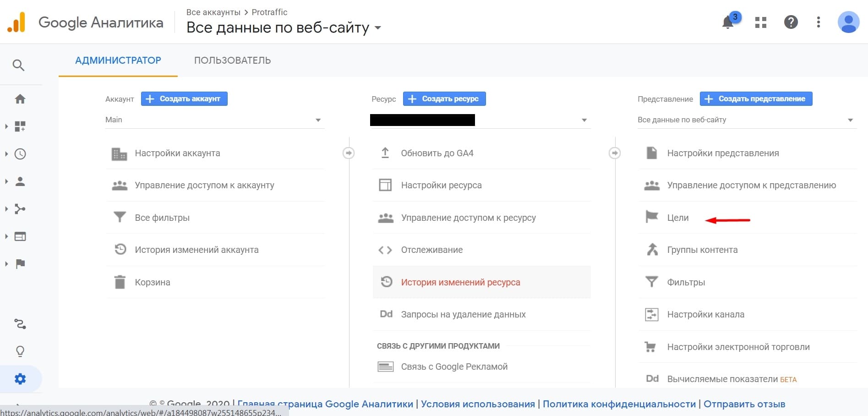Click the flag icon next to Цели
Screen dimensions: 868x416
(652, 217)
